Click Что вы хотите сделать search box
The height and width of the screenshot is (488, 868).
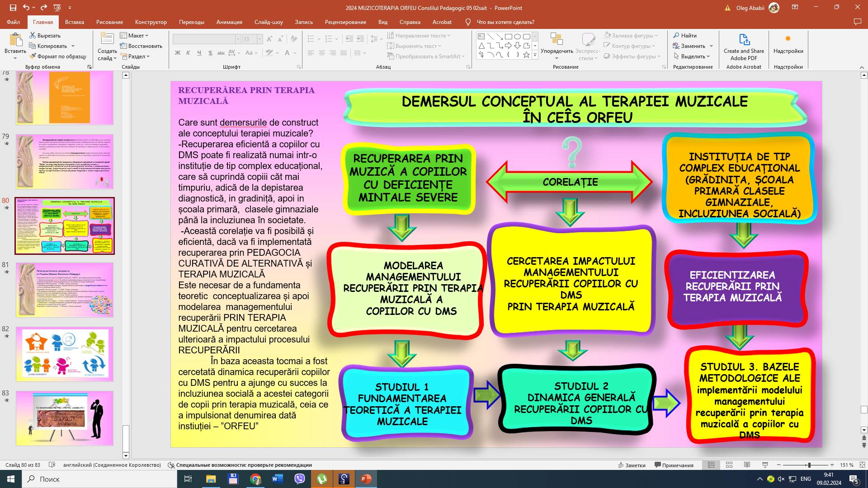point(505,22)
